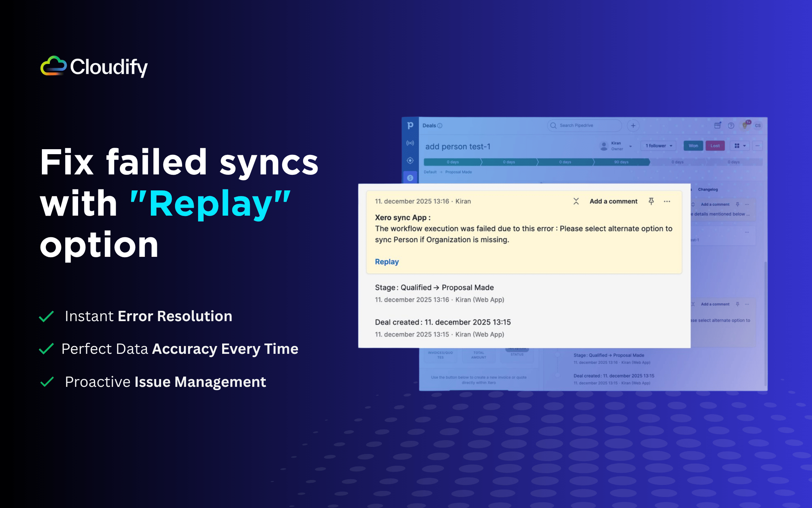Click the plus quick-add button
Image resolution: width=812 pixels, height=508 pixels.
633,125
